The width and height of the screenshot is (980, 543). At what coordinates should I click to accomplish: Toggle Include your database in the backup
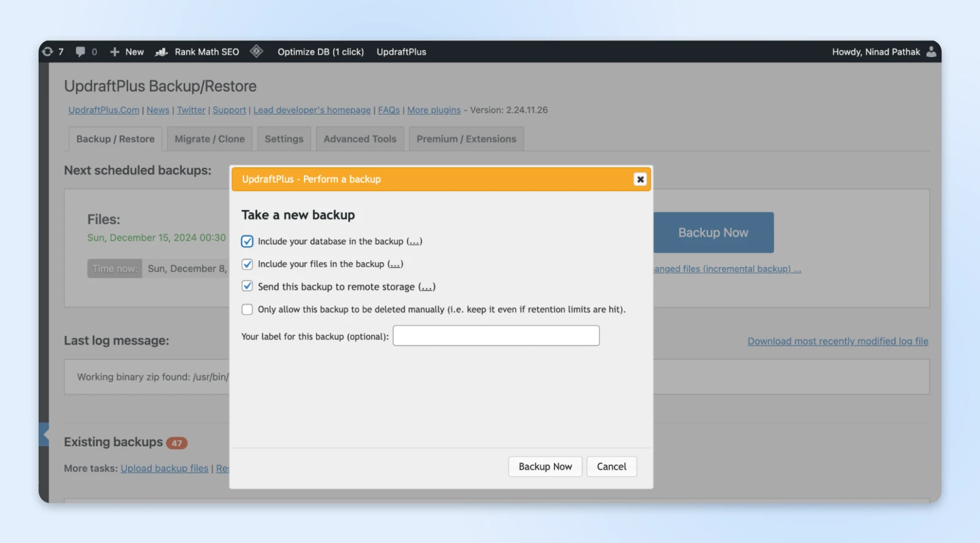pyautogui.click(x=247, y=241)
